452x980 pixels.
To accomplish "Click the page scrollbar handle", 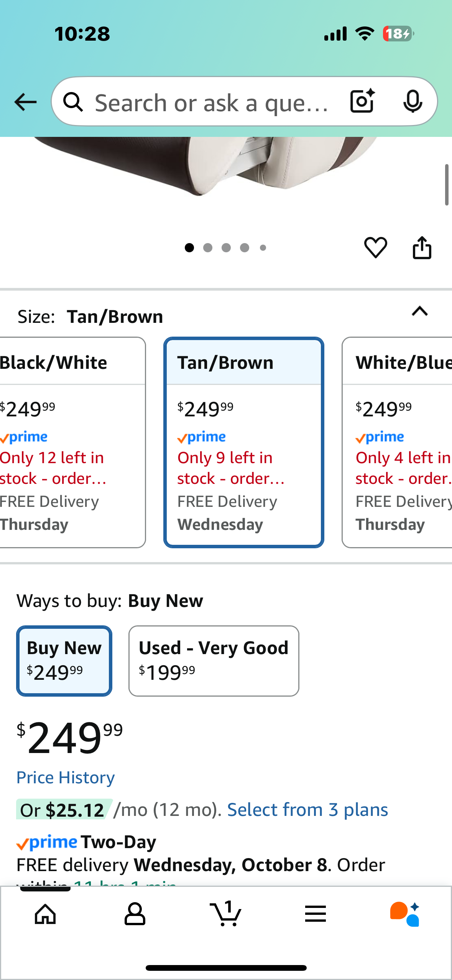I will coord(447,185).
